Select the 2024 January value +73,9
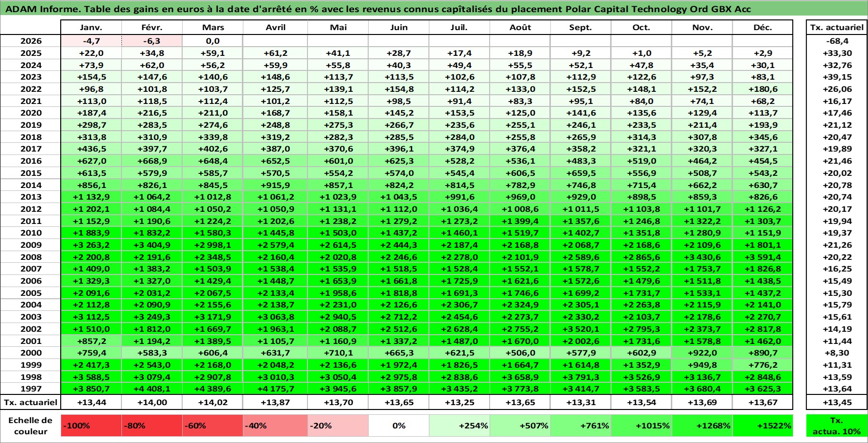 (91, 65)
